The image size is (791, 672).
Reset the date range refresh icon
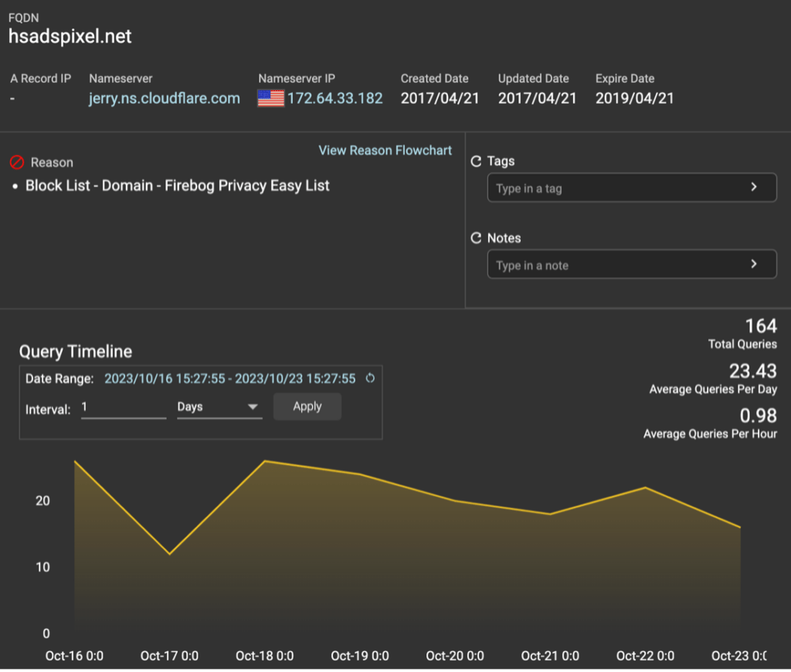click(370, 378)
